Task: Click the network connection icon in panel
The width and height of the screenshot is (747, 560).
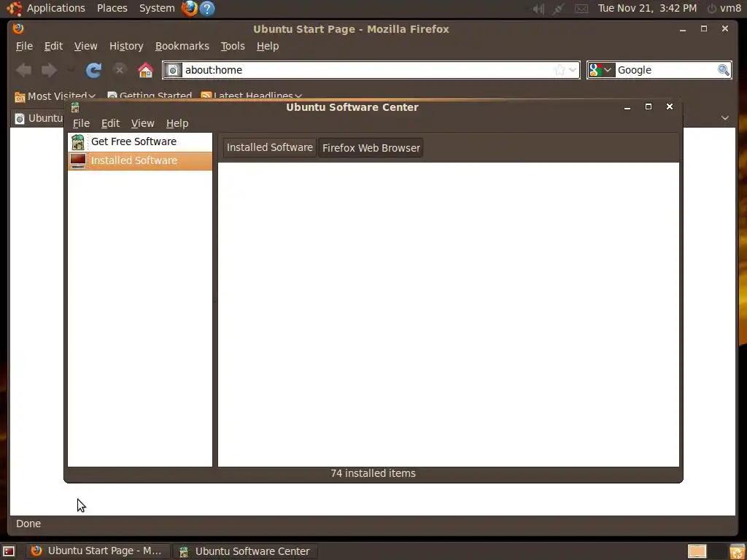Action: [558, 9]
